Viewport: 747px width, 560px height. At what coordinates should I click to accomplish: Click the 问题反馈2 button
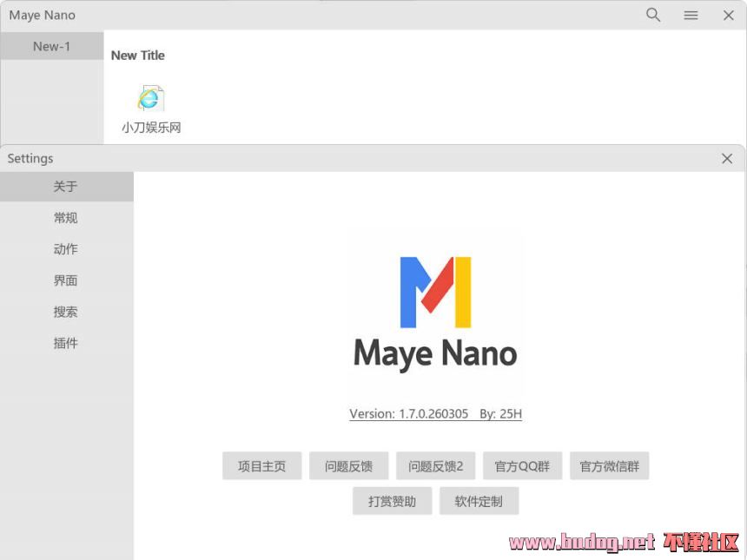[x=435, y=465]
